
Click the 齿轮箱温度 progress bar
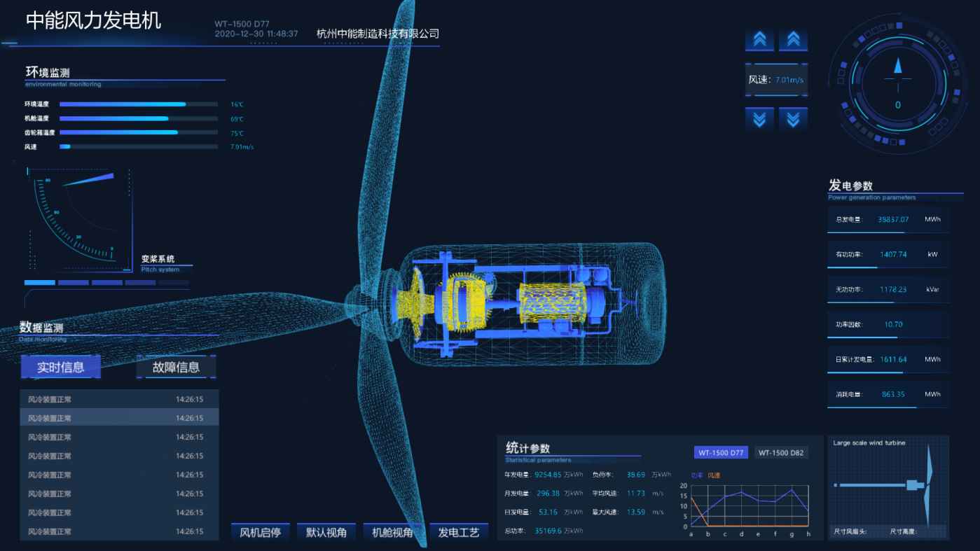pyautogui.click(x=138, y=132)
